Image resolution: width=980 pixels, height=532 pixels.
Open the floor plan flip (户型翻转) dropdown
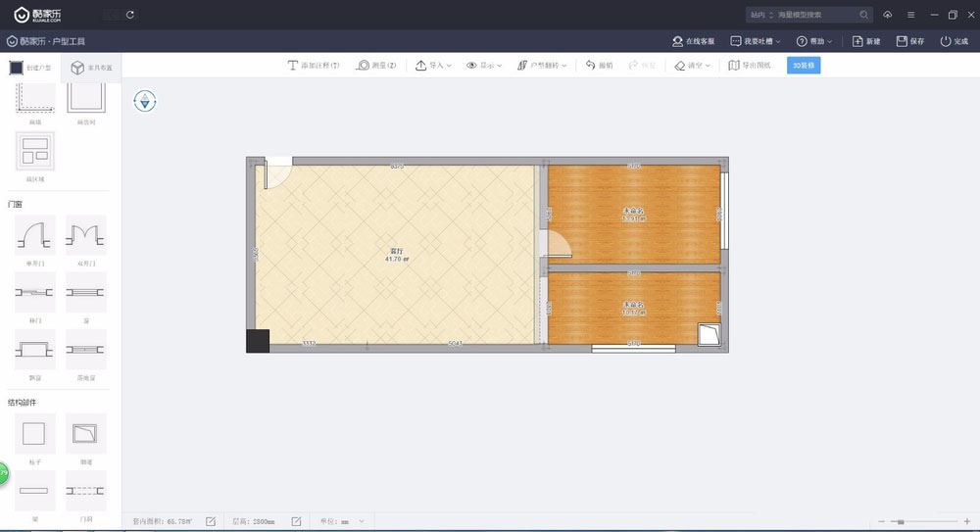pyautogui.click(x=543, y=66)
